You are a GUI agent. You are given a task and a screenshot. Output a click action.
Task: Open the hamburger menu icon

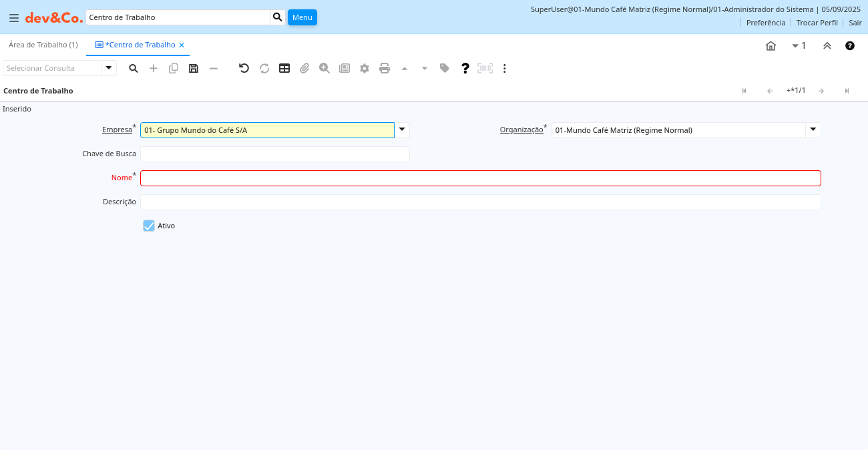[x=13, y=18]
